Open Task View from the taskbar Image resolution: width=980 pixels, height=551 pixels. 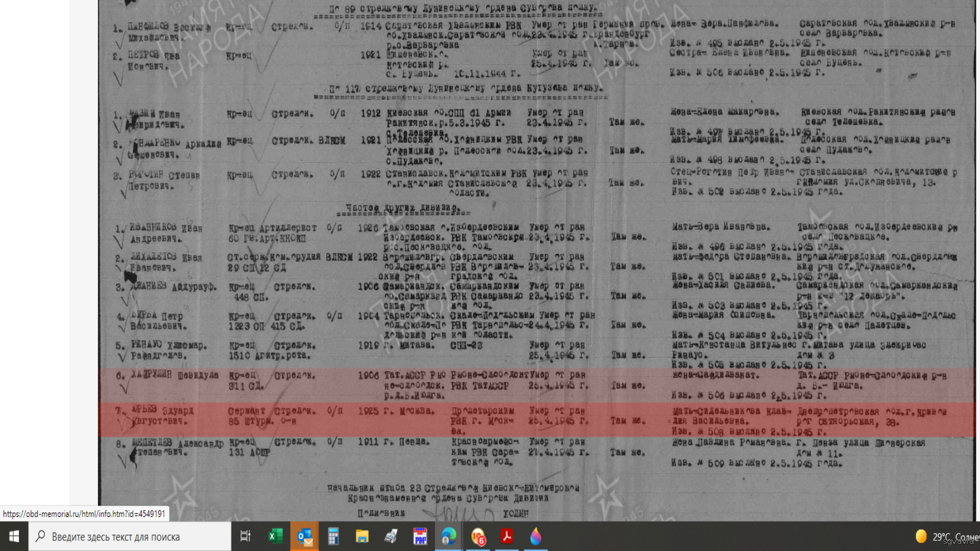click(x=246, y=536)
